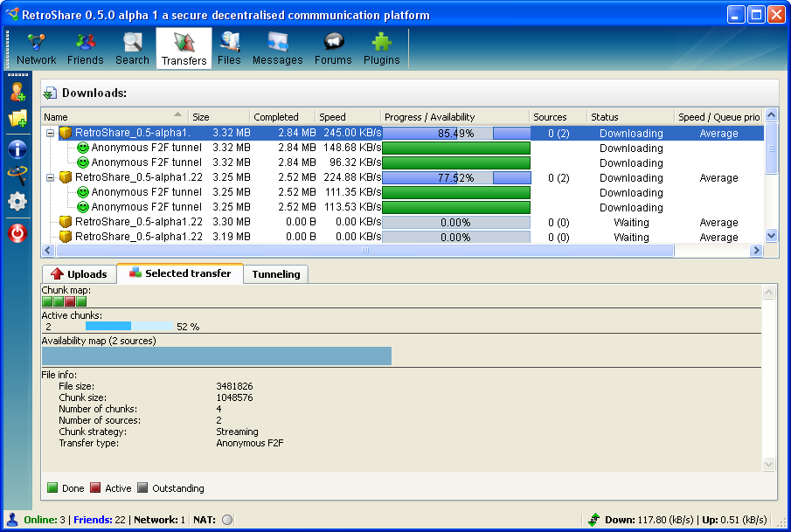Viewport: 791px width, 532px height.
Task: Go to the Messages section
Action: (x=277, y=47)
